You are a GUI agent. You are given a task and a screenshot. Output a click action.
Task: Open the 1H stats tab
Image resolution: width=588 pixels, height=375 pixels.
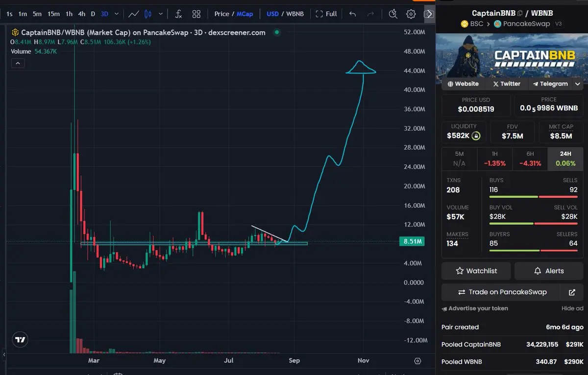(x=495, y=158)
